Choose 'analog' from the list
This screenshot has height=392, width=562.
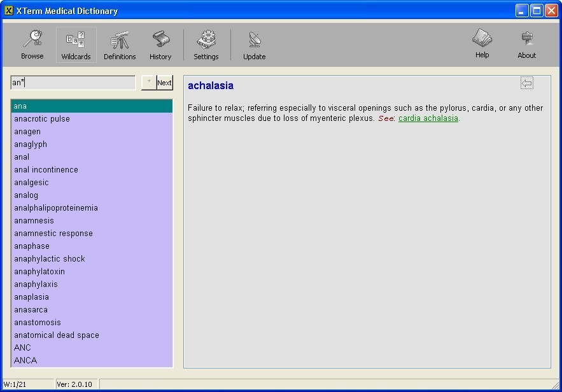(92, 195)
